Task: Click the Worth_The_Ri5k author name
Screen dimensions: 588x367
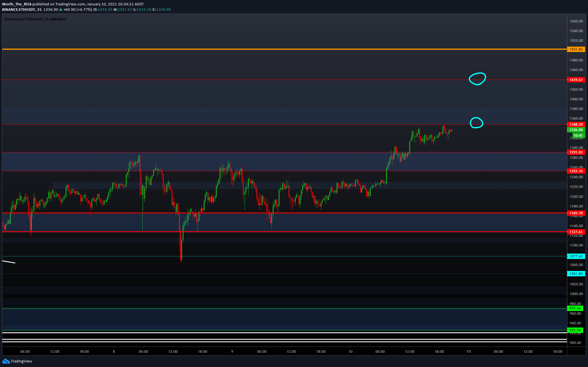Action: click(x=17, y=4)
